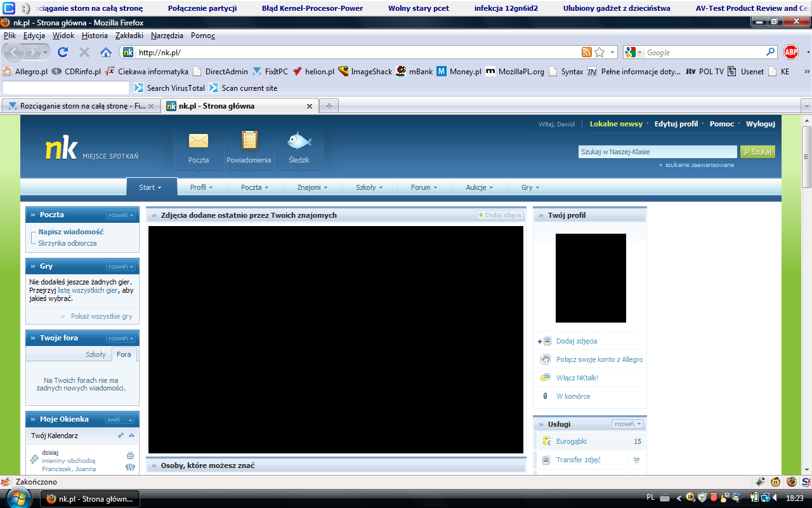This screenshot has width=812, height=508.
Task: Click the search magnifier in Google box
Action: tap(771, 52)
